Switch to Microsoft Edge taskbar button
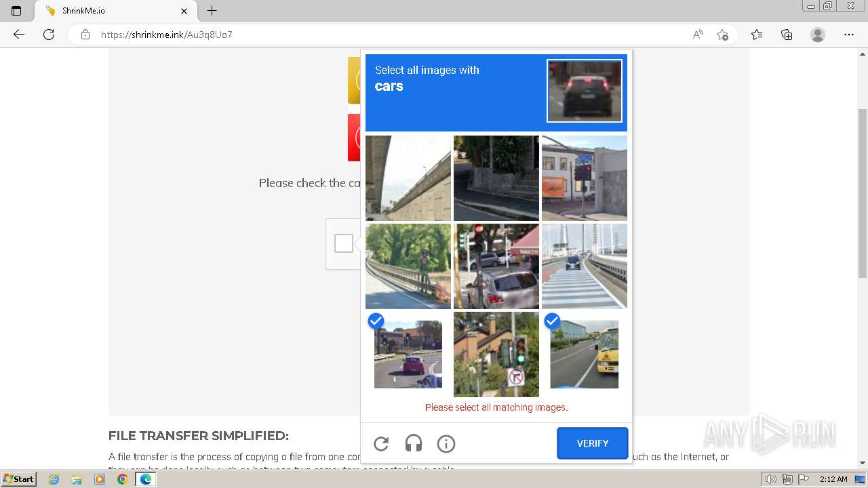The width and height of the screenshot is (868, 488). (x=146, y=479)
